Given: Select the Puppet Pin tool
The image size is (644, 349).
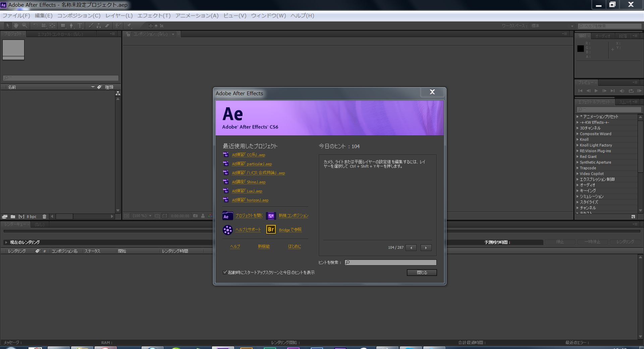Looking at the screenshot, I should coord(129,25).
